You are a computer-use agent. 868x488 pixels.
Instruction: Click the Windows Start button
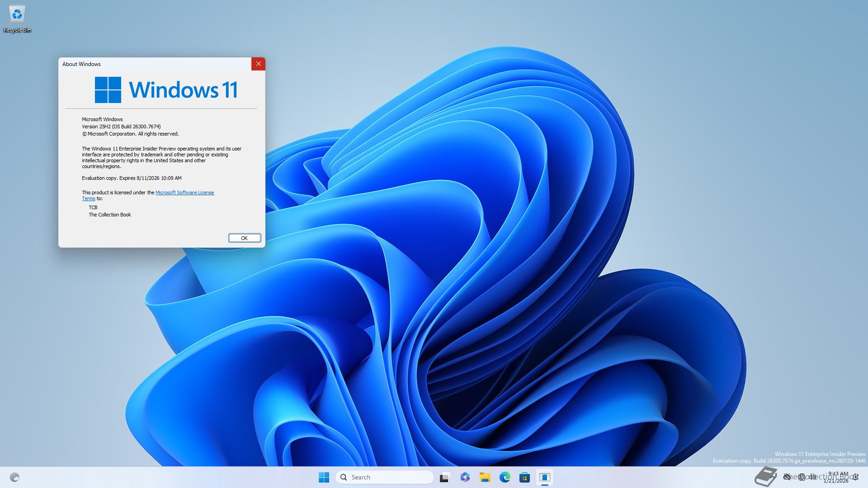(x=324, y=477)
